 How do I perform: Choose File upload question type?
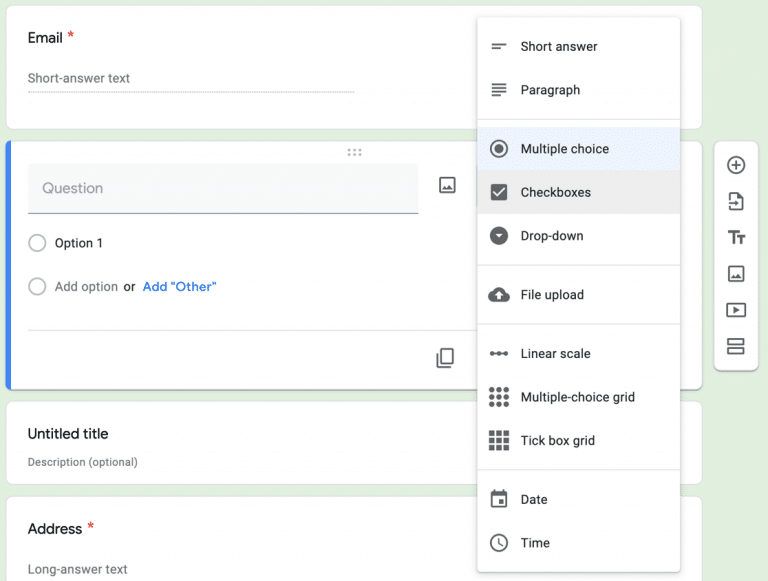click(x=578, y=295)
